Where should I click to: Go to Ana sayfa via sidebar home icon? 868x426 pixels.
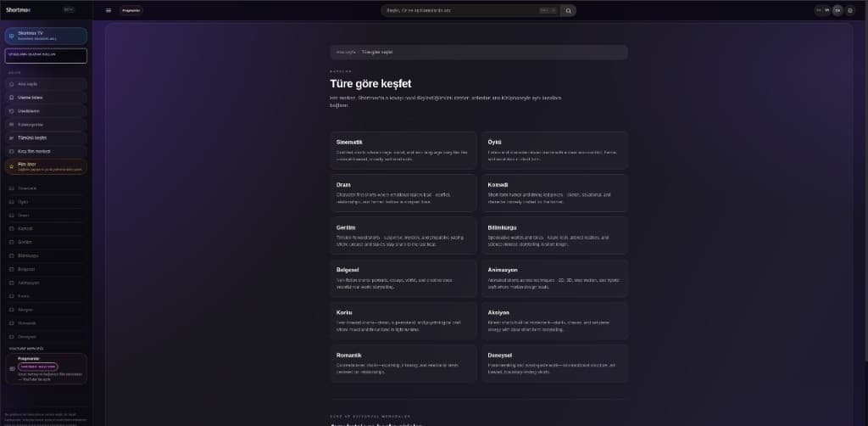12,84
